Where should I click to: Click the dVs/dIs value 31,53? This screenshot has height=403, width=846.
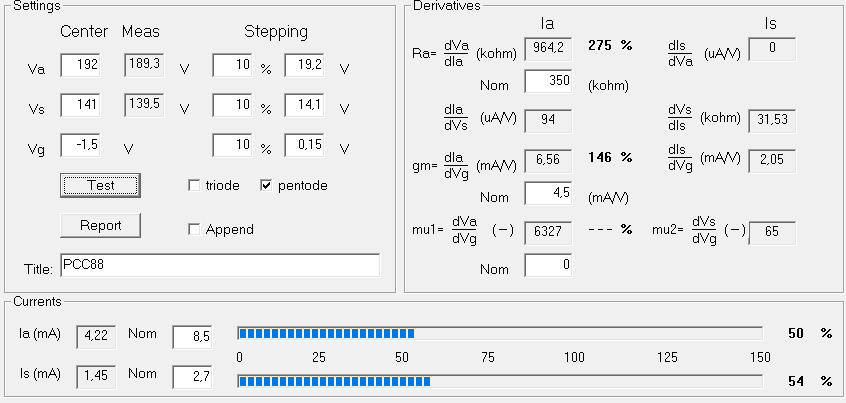[772, 120]
